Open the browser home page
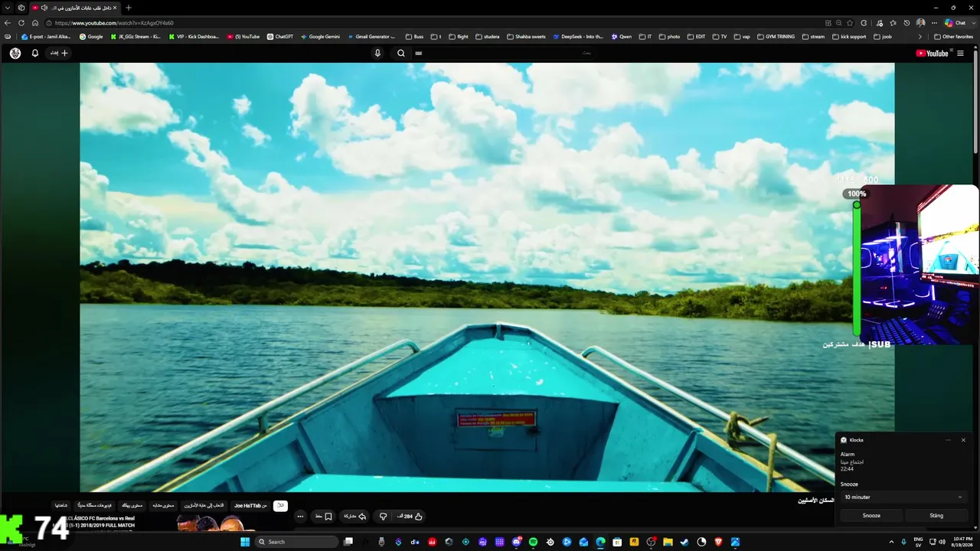 pyautogui.click(x=34, y=23)
